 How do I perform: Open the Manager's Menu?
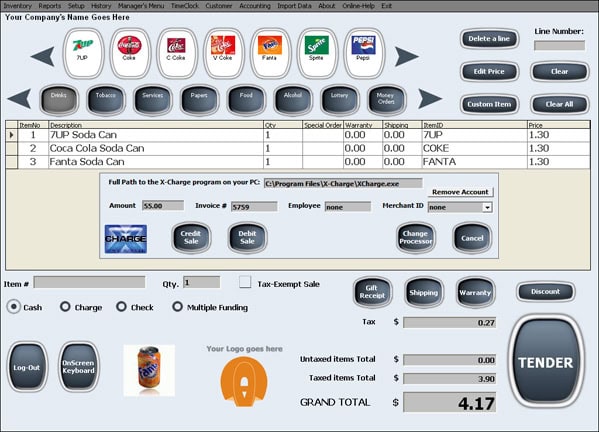141,6
